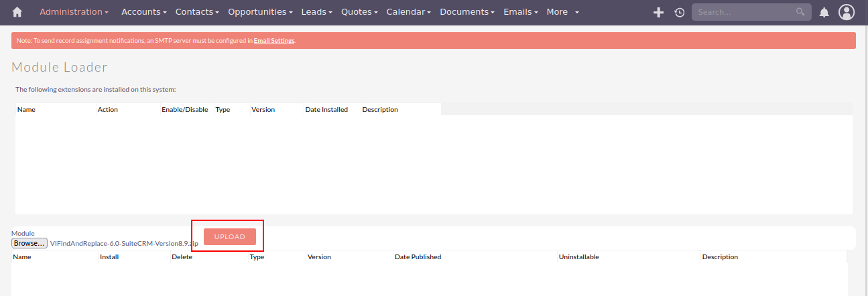Click the home icon in navbar
This screenshot has width=868, height=296.
click(17, 12)
